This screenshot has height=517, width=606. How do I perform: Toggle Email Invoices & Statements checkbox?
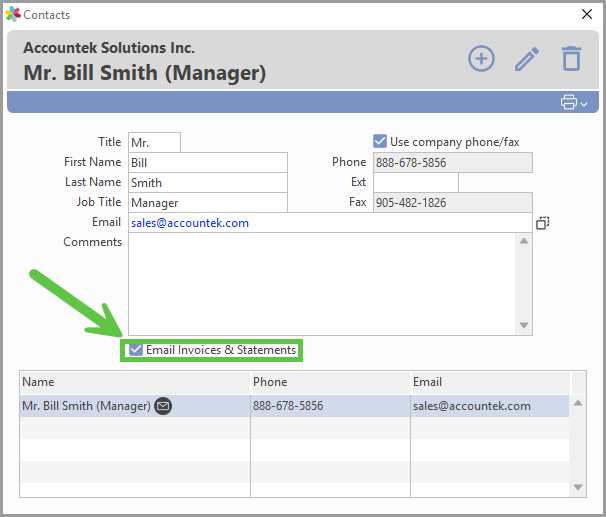[x=136, y=350]
